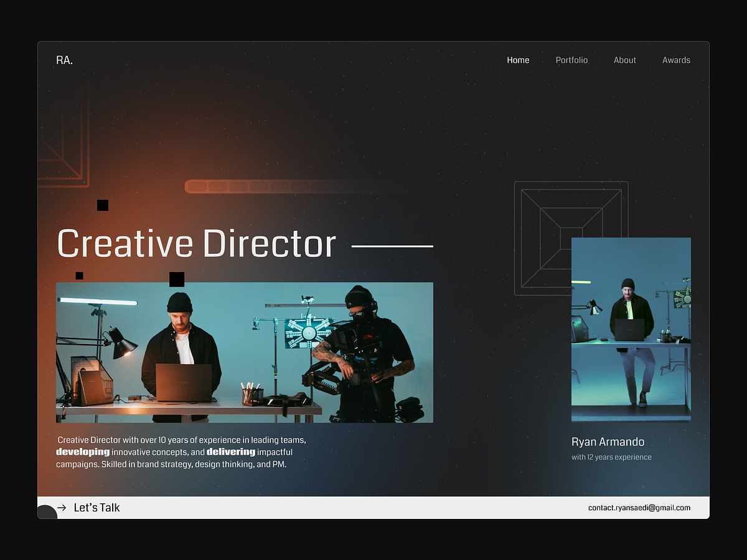Click the main studio hero photograph
Image resolution: width=747 pixels, height=560 pixels.
245,352
